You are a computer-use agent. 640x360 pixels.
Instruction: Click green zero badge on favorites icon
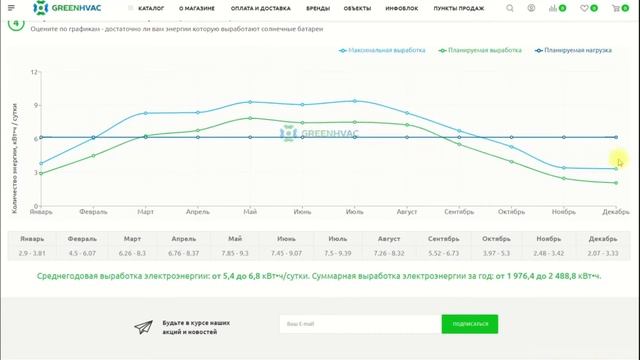[x=594, y=8]
